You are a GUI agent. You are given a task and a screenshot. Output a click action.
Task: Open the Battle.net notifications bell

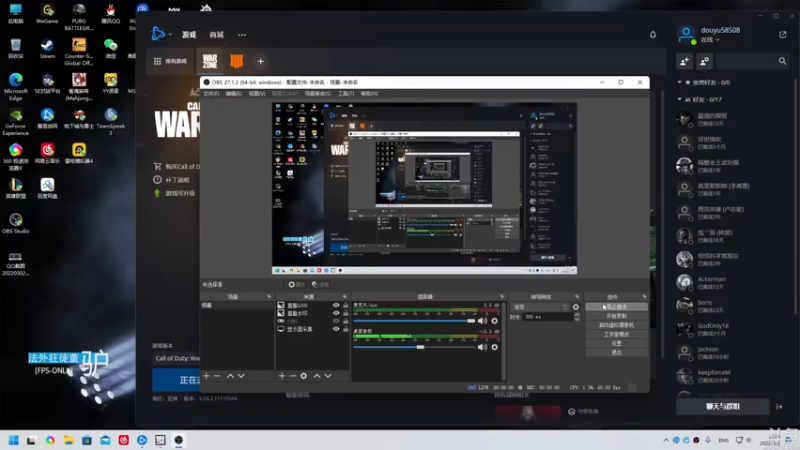[x=653, y=35]
